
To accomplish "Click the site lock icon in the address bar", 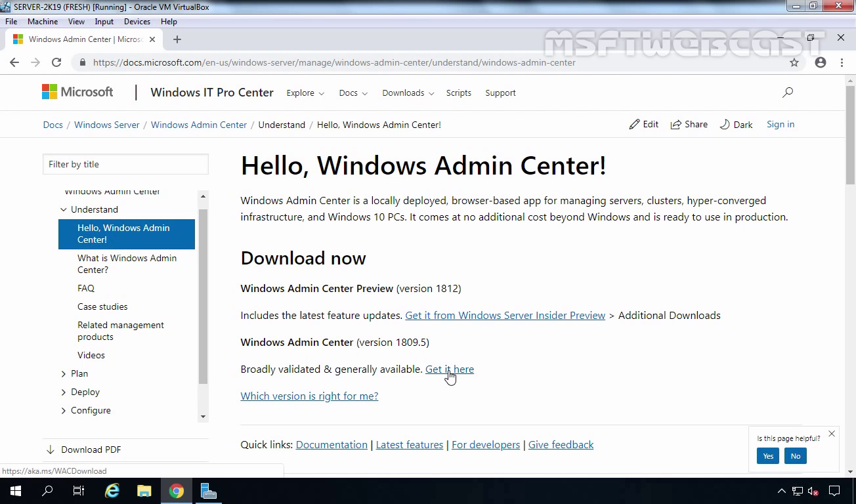I will (83, 63).
